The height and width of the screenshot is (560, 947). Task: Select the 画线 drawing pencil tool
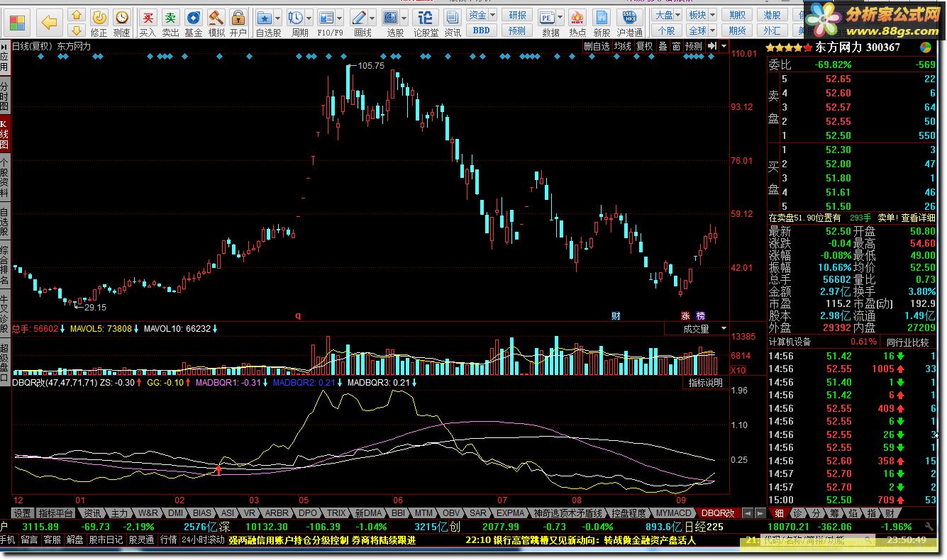coord(360,18)
